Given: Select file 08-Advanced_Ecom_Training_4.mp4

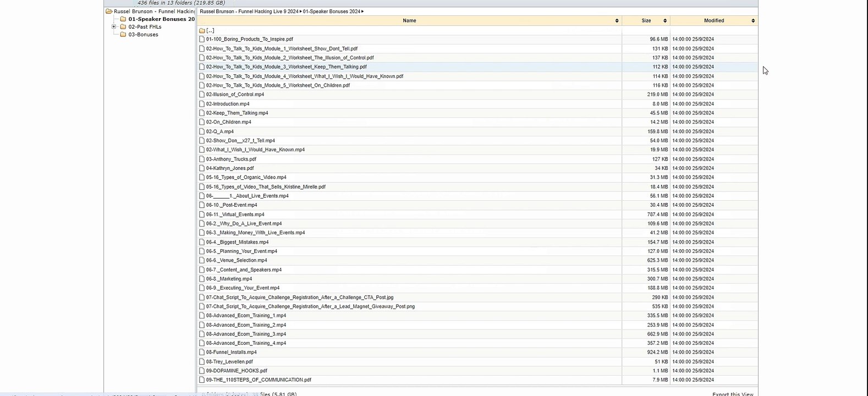Looking at the screenshot, I should click(246, 343).
